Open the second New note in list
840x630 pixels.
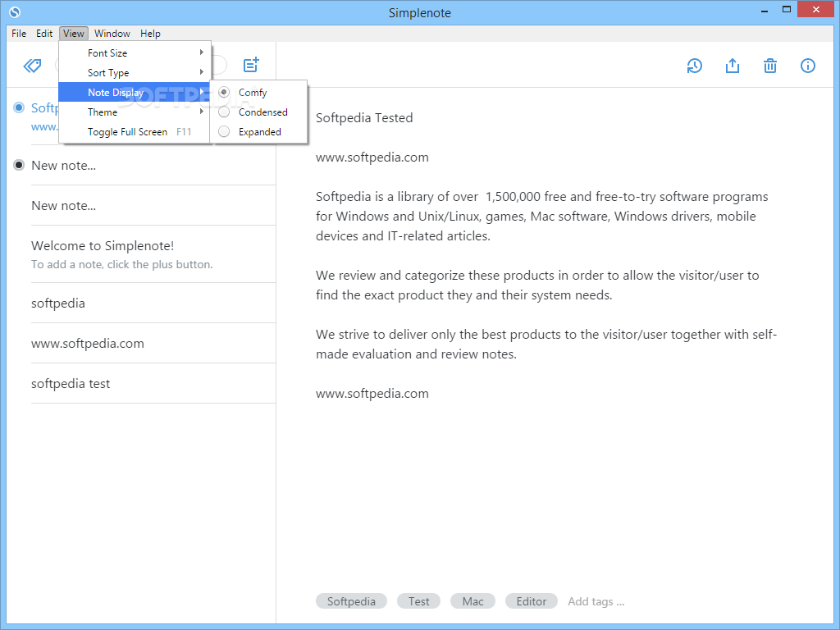[x=153, y=205]
